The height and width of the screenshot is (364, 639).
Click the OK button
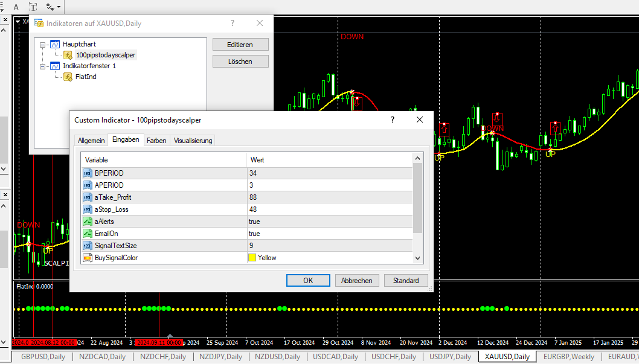pos(308,281)
